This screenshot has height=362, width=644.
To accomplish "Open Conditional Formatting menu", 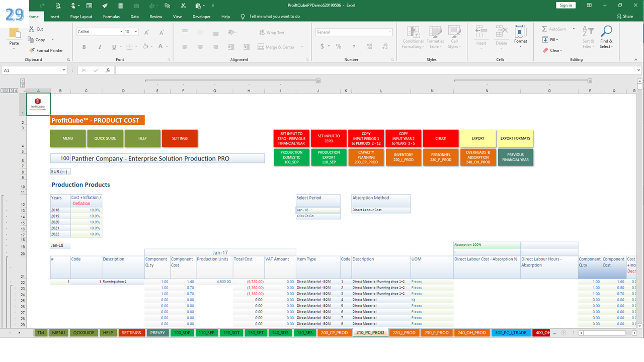I will 413,37.
